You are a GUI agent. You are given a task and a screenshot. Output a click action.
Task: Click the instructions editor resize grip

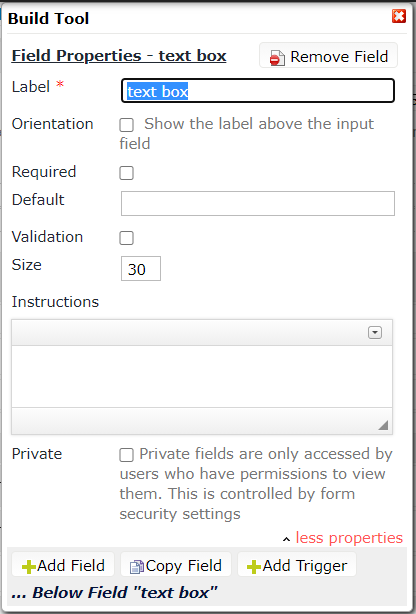click(x=383, y=425)
